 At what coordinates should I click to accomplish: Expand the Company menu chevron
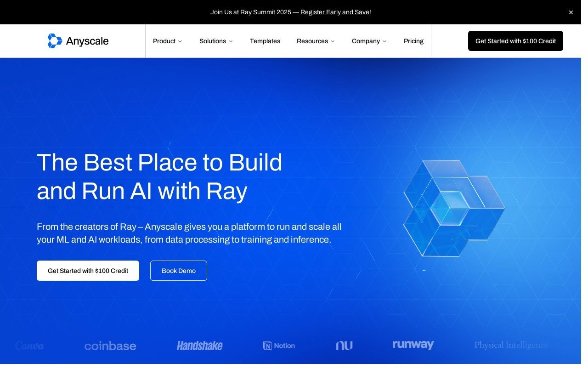(384, 41)
